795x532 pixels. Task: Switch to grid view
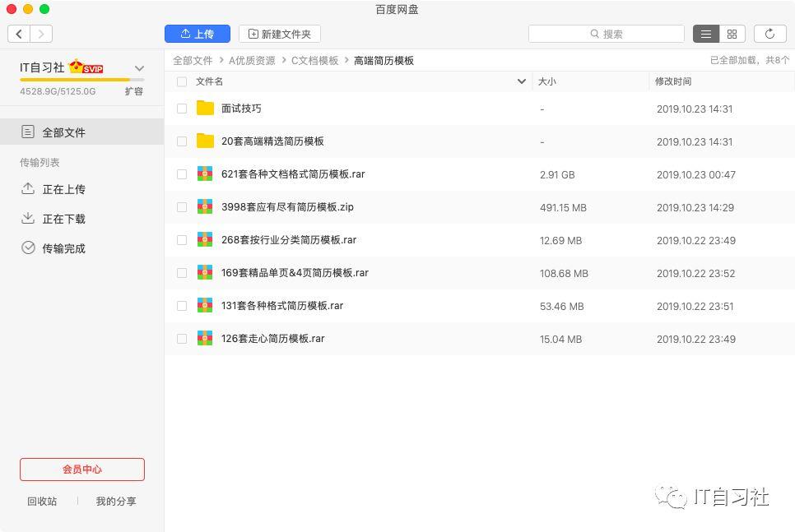point(732,34)
